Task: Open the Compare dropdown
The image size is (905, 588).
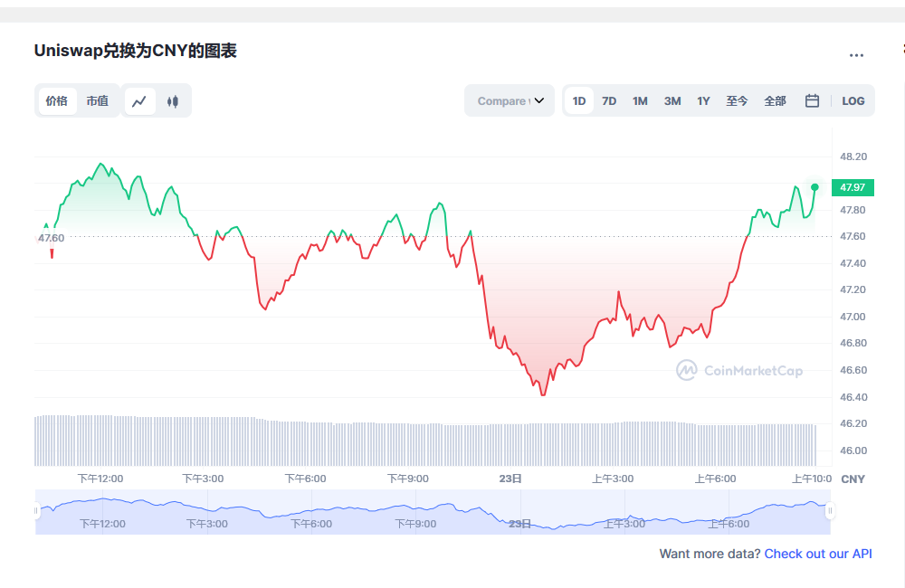Action: tap(510, 101)
